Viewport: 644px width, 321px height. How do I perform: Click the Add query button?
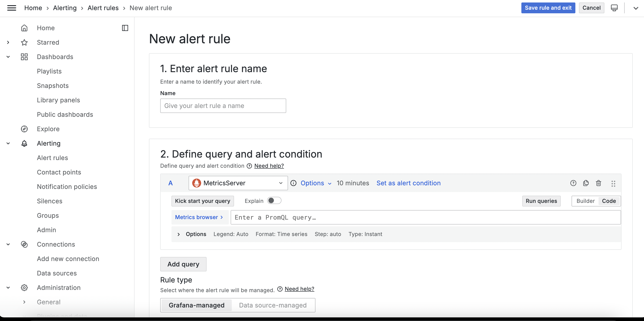click(x=183, y=264)
